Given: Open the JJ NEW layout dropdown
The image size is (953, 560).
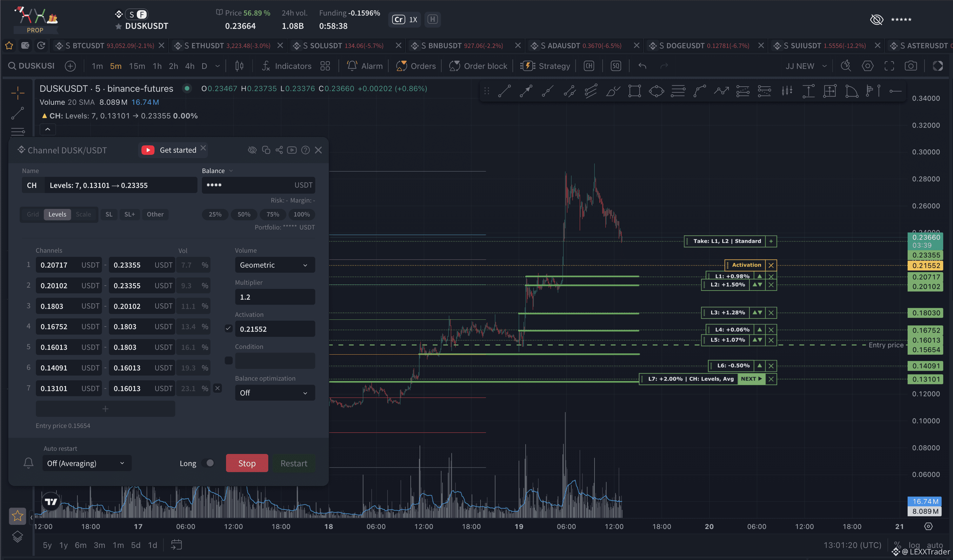Looking at the screenshot, I should (806, 66).
